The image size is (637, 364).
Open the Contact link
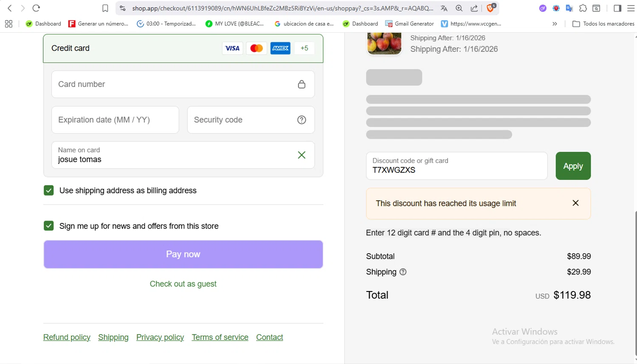(x=270, y=337)
